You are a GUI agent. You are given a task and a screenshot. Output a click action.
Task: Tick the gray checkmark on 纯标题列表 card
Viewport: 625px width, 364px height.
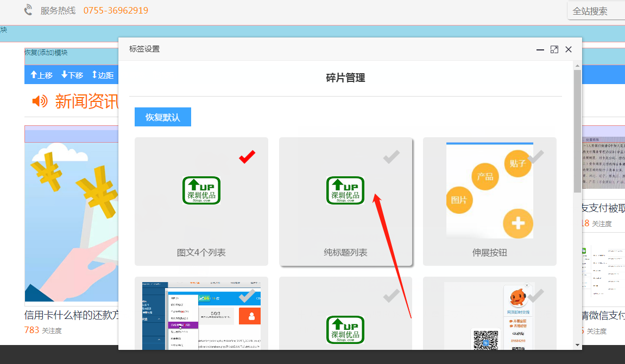(x=391, y=157)
